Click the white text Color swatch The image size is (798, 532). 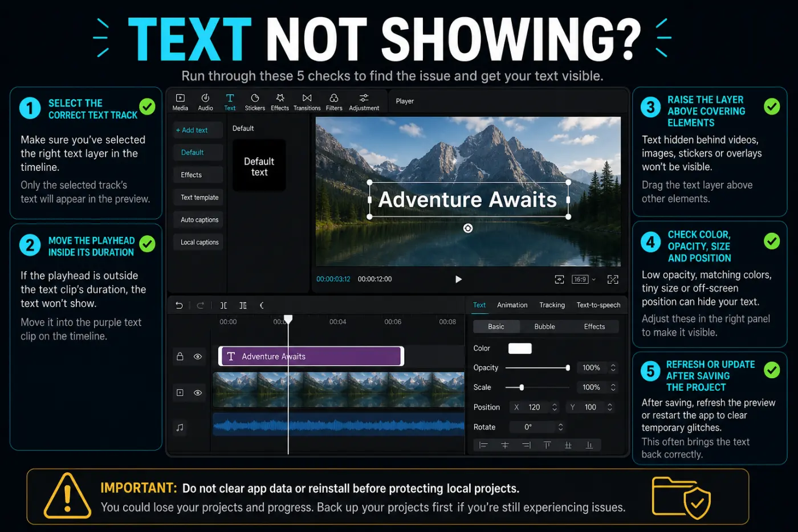coord(520,349)
